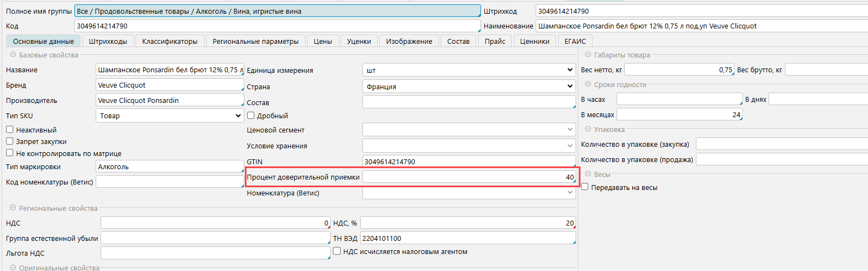Open the Ценовой сегмент dropdown
The width and height of the screenshot is (868, 271).
pos(468,130)
